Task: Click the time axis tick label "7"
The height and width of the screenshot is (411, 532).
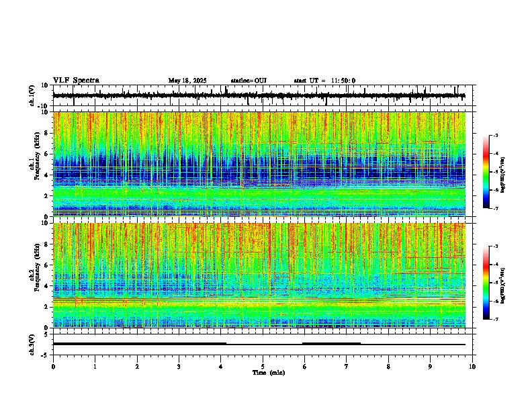Action: [x=347, y=367]
